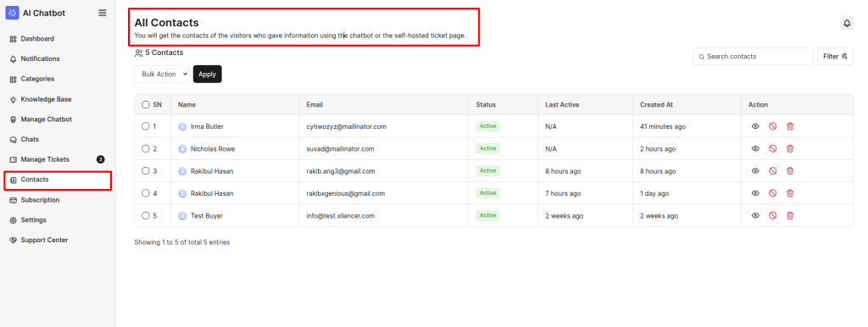This screenshot has width=868, height=327.
Task: Block Irma Butler with ban icon
Action: point(772,127)
